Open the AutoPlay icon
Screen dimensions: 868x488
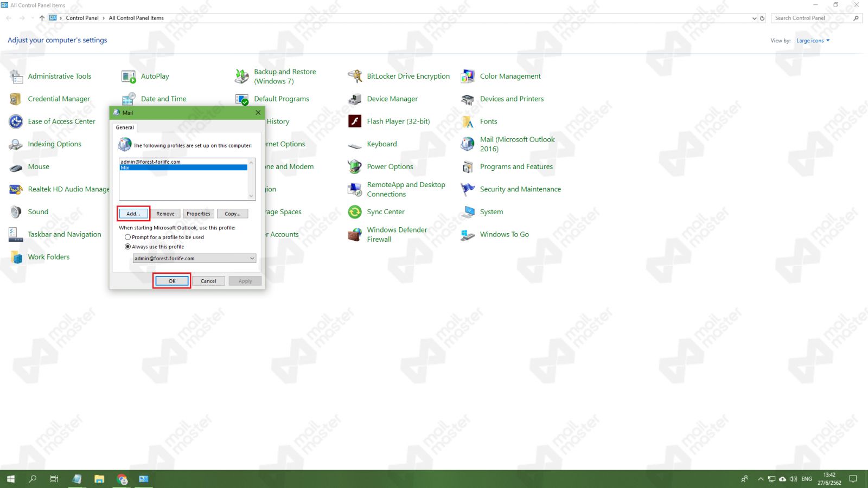pos(129,76)
